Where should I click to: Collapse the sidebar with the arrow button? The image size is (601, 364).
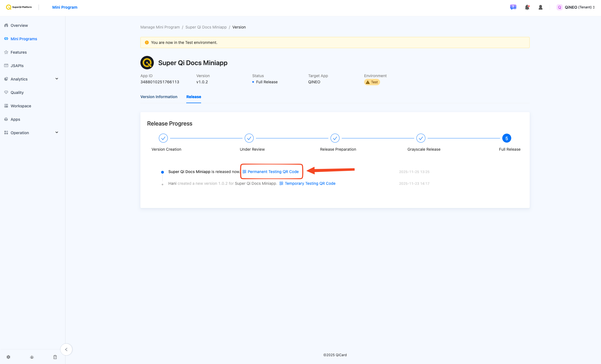(66, 349)
